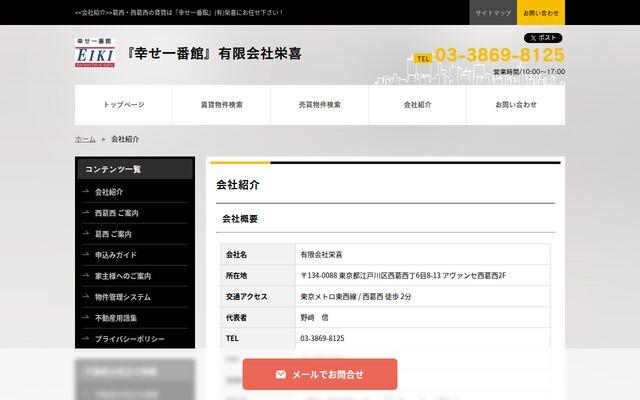Click the tagline text in the top black bar
Viewport: 640px width, 400px height.
pyautogui.click(x=179, y=13)
